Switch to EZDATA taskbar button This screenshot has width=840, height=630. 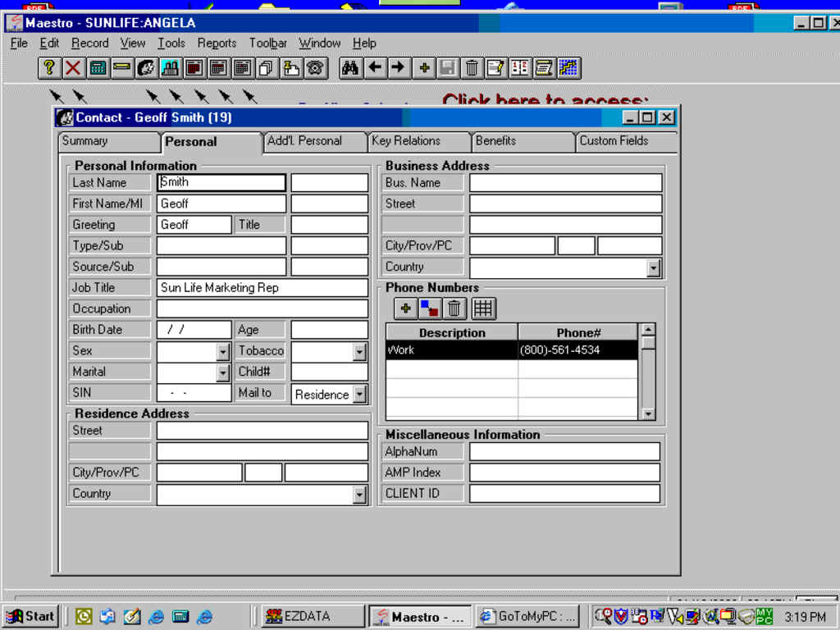313,617
